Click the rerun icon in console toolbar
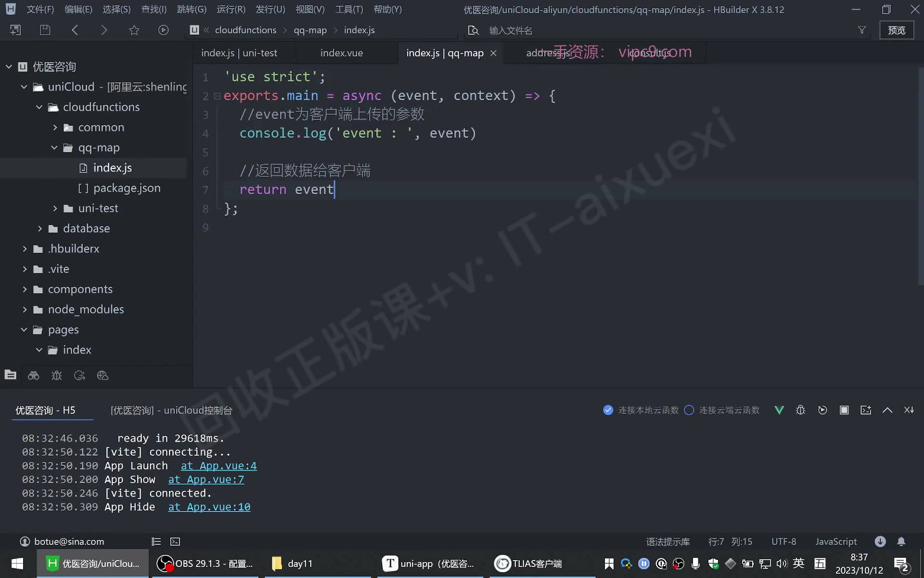The width and height of the screenshot is (924, 578). [x=822, y=410]
